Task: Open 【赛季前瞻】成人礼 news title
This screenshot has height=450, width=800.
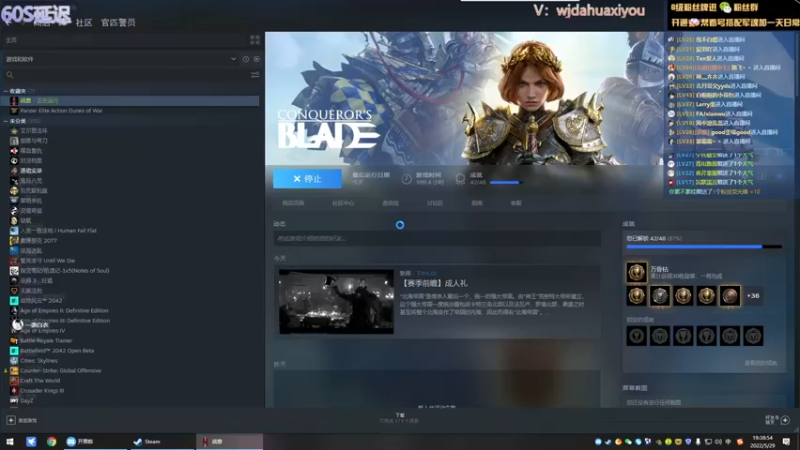Action: pyautogui.click(x=435, y=283)
